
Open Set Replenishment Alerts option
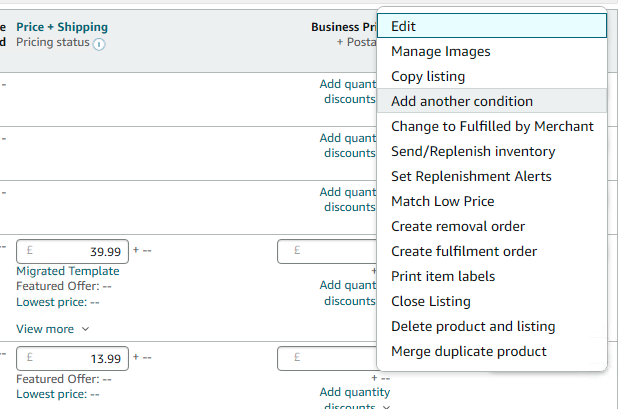[471, 176]
